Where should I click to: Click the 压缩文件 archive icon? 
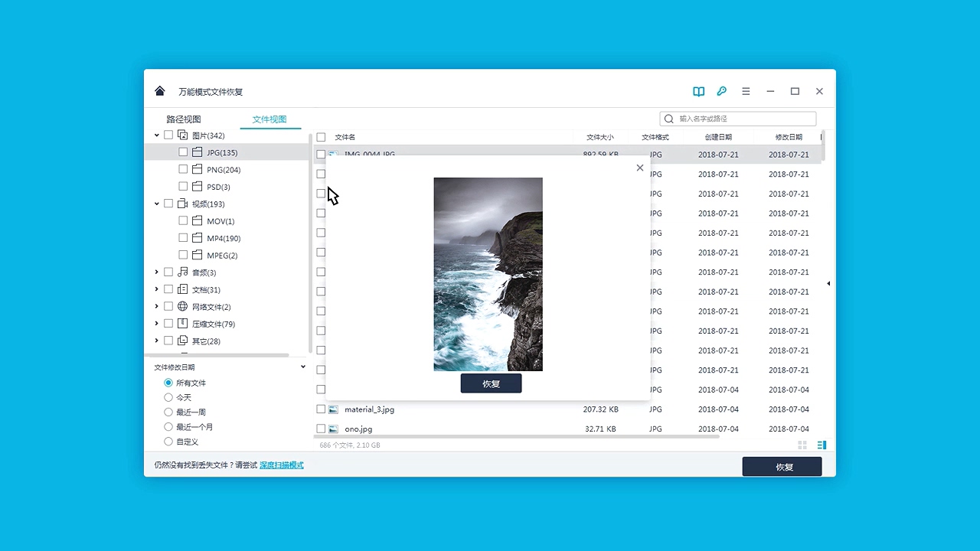[183, 324]
